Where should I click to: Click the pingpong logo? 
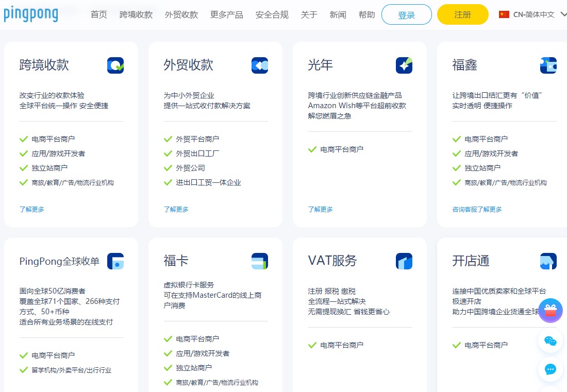31,14
